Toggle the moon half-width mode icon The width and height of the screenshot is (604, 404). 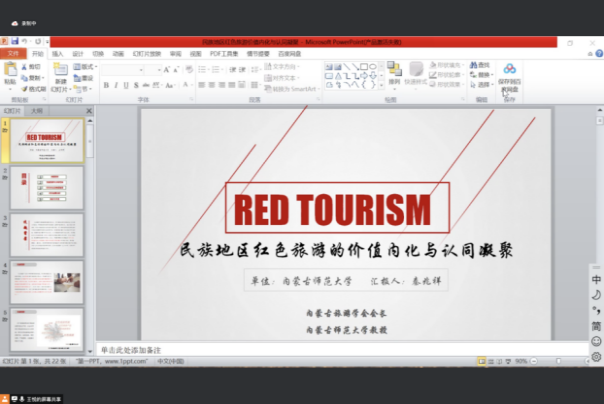(596, 295)
